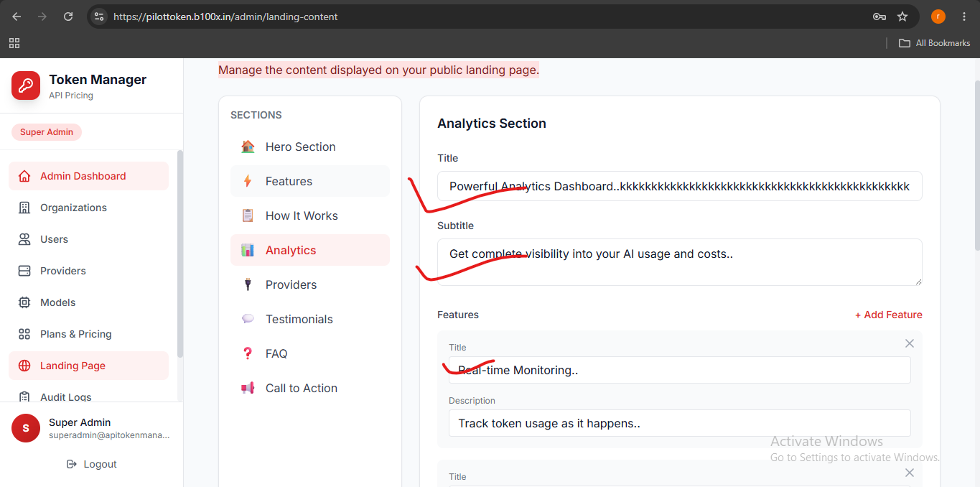Open the Call to Action section
Viewport: 980px width, 487px height.
310,388
